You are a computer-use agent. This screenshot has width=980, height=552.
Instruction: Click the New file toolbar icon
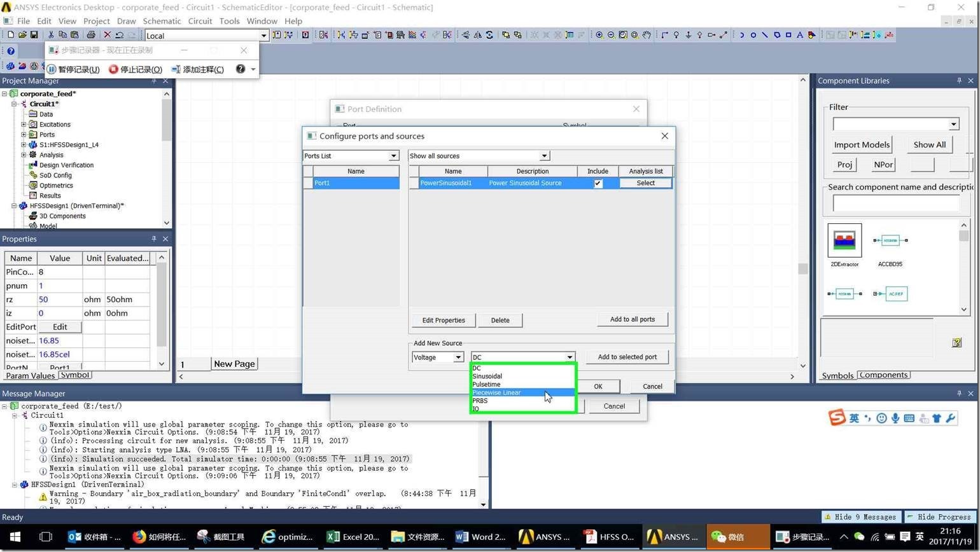point(10,35)
